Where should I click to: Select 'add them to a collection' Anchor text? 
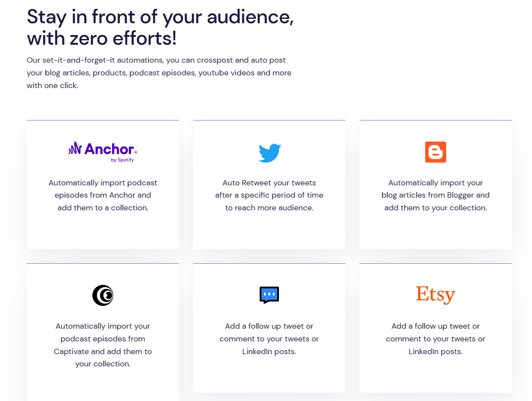click(x=103, y=208)
